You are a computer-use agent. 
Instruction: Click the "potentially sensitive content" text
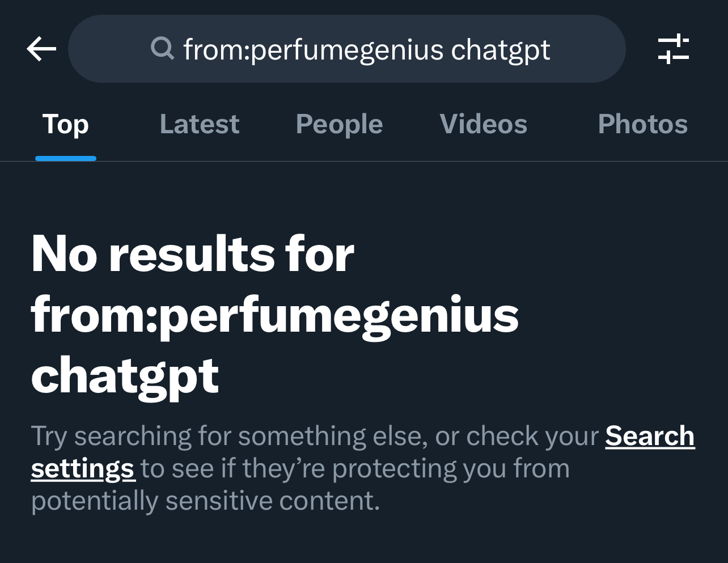click(x=205, y=501)
